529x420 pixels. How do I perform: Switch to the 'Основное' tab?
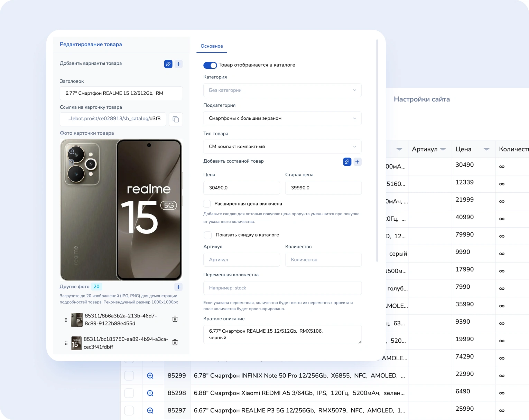point(212,46)
